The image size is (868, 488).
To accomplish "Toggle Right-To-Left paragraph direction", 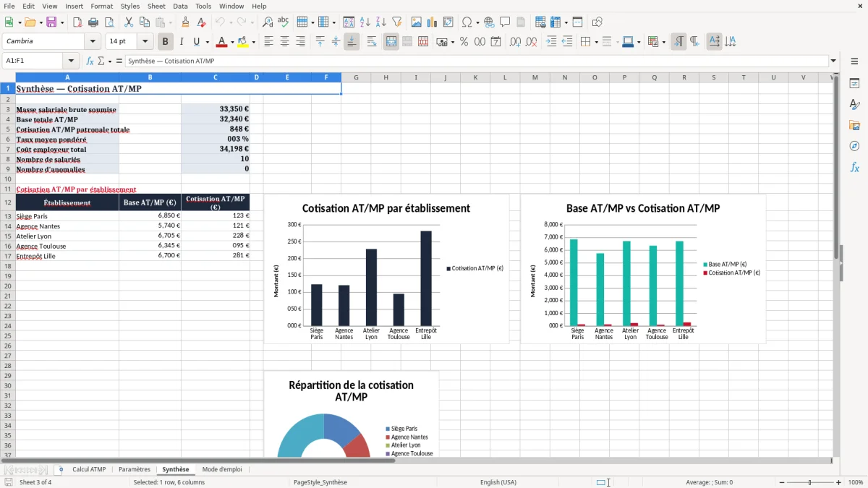I will pyautogui.click(x=694, y=42).
